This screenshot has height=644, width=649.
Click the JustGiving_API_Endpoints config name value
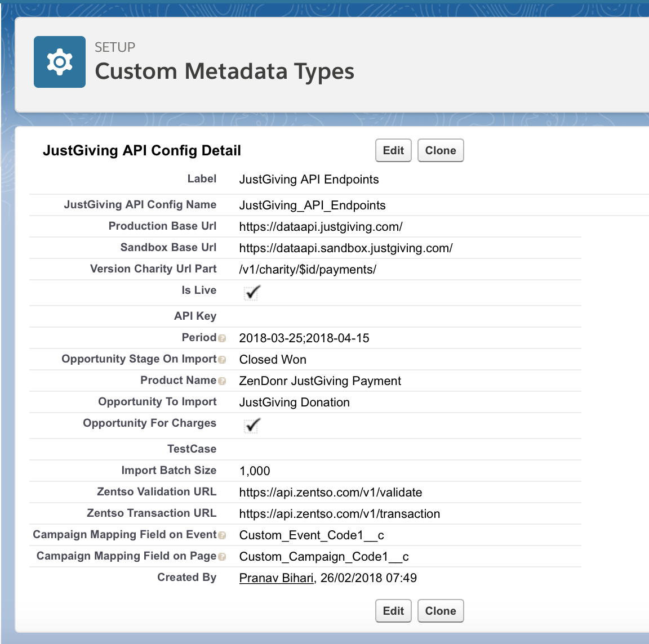click(313, 205)
